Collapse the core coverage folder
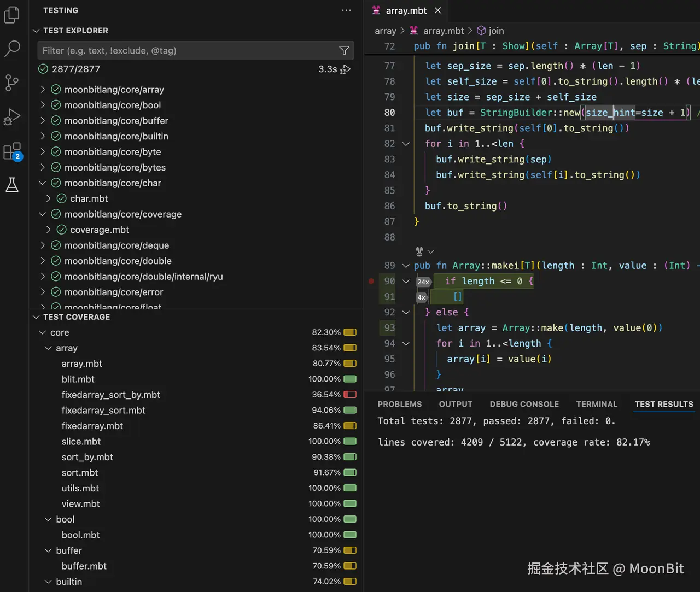 pos(43,332)
